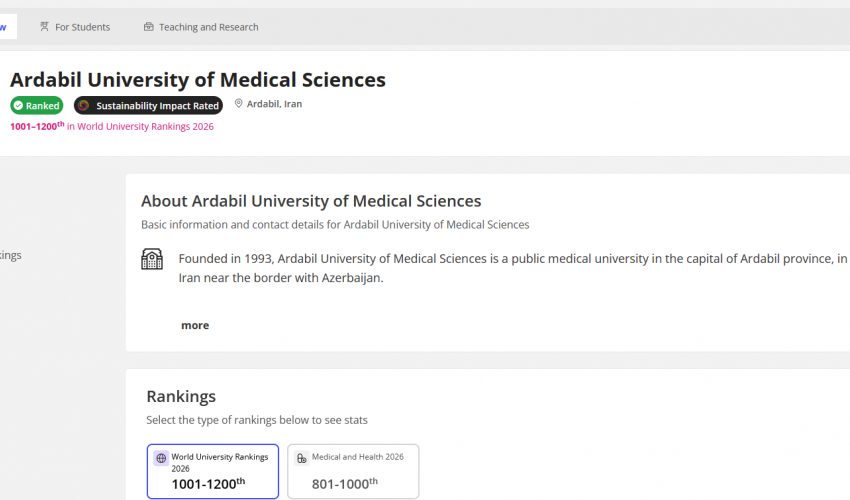Image resolution: width=850 pixels, height=500 pixels.
Task: Click the Founded in 1993 description paragraph
Action: click(x=513, y=268)
